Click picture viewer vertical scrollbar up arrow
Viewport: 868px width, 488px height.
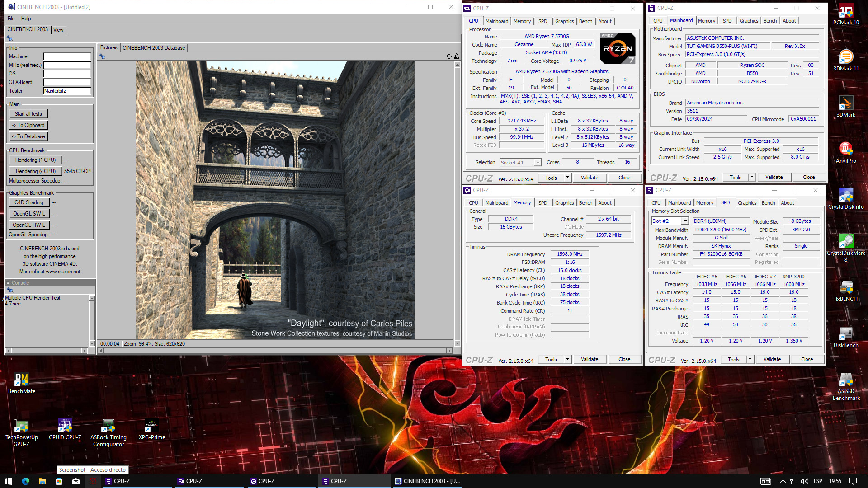(457, 65)
